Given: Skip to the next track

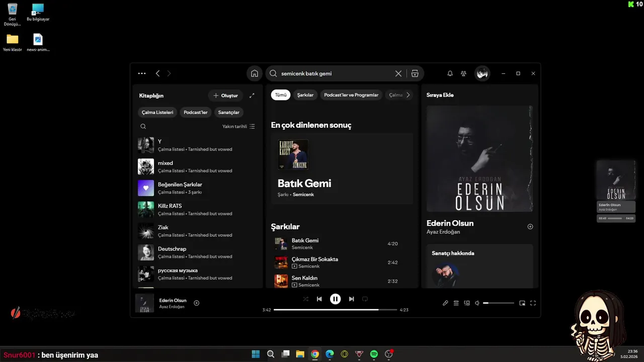Looking at the screenshot, I should pos(352,299).
